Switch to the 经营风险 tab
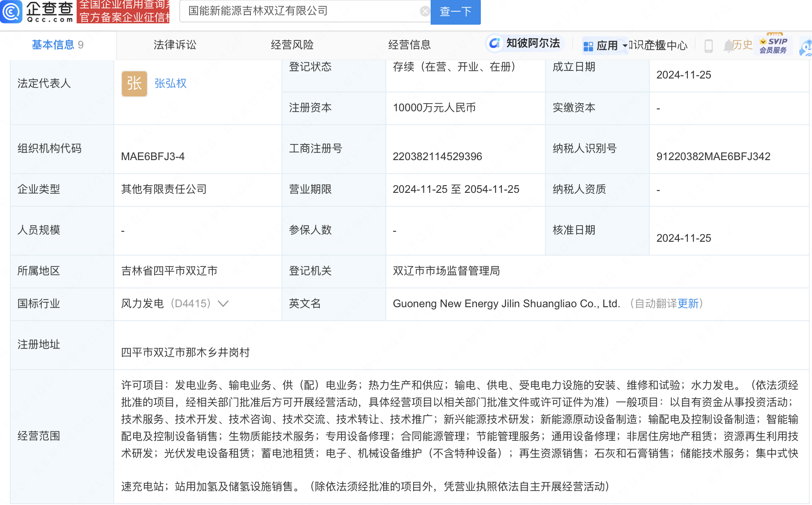Image resolution: width=812 pixels, height=505 pixels. pyautogui.click(x=292, y=45)
